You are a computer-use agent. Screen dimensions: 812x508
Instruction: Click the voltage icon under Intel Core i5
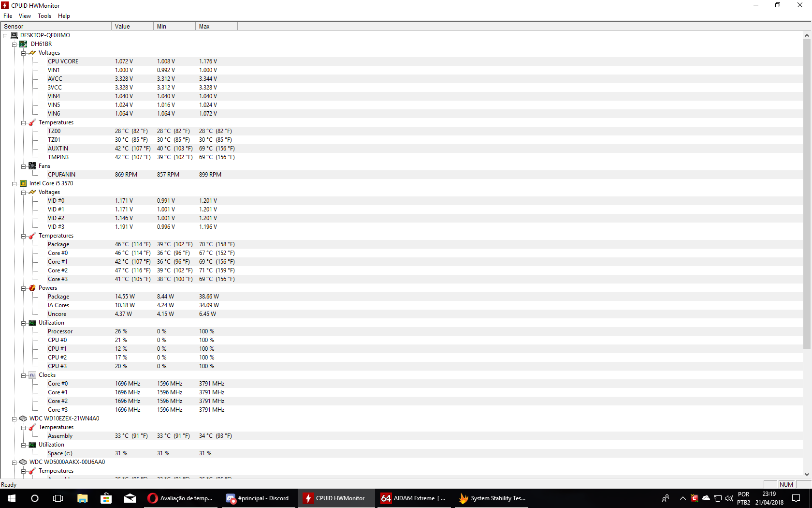32,192
